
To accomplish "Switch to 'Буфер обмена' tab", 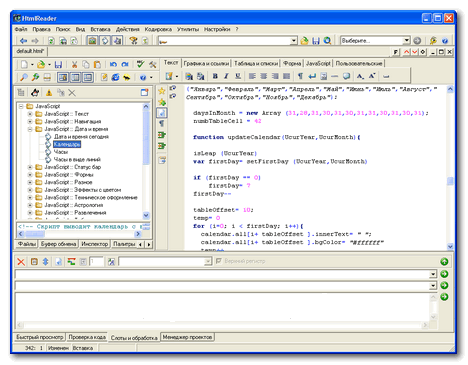I will click(x=58, y=244).
